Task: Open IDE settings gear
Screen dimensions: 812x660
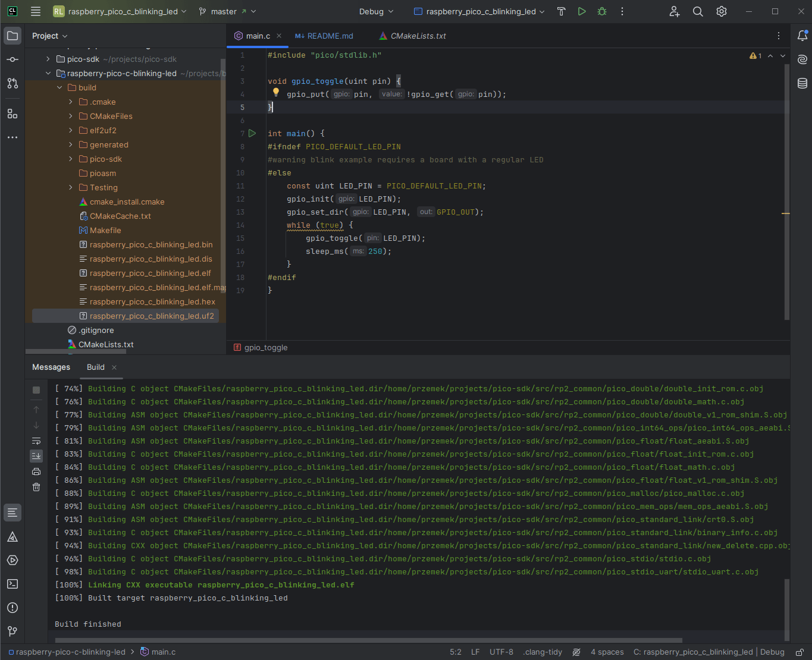Action: tap(722, 11)
